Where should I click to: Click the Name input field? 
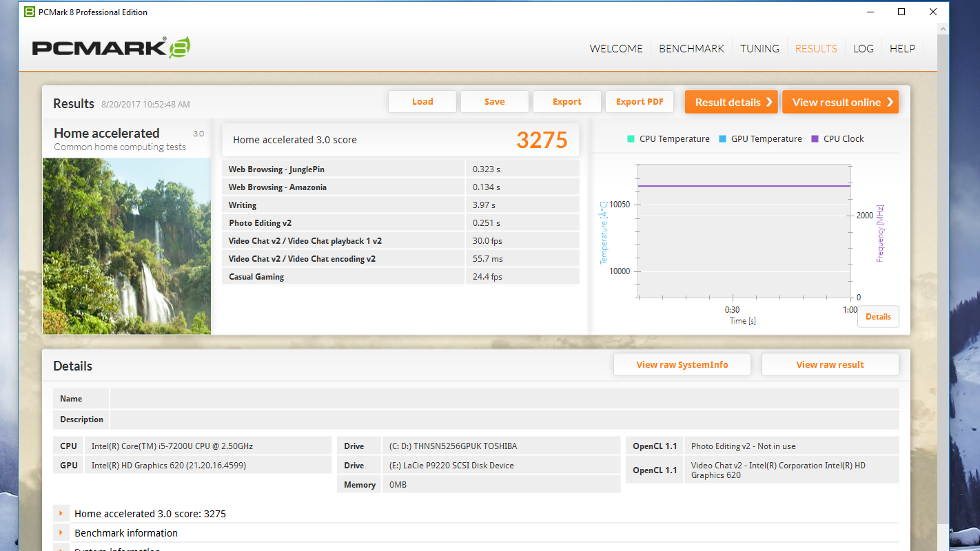504,399
